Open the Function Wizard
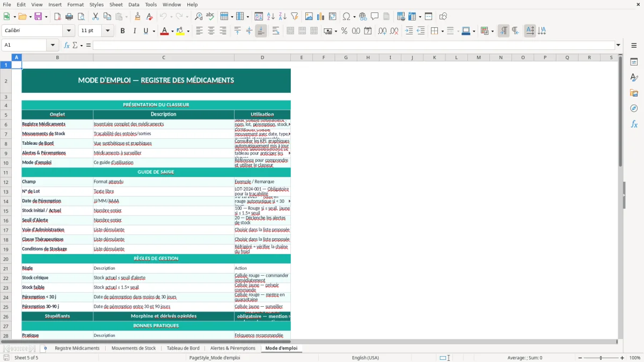Image resolution: width=644 pixels, height=362 pixels. pyautogui.click(x=67, y=45)
